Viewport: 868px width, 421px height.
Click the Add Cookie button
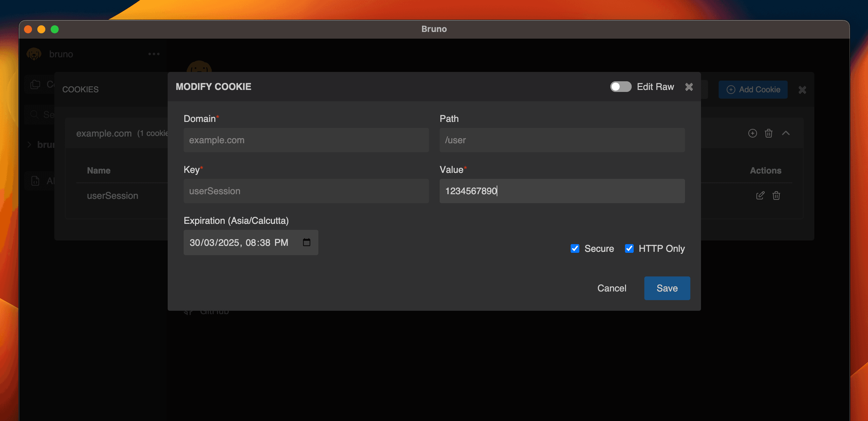coord(752,90)
